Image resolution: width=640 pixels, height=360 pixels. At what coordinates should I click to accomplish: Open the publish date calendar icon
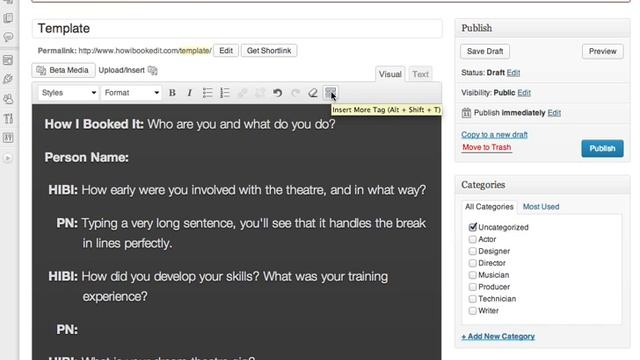[x=466, y=113]
